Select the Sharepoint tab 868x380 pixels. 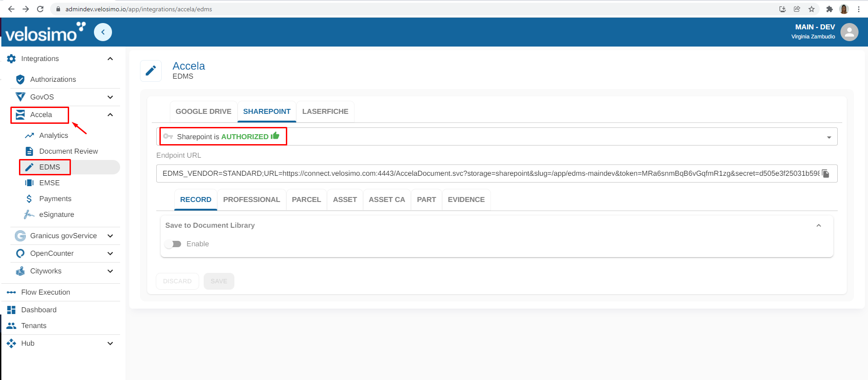click(267, 112)
